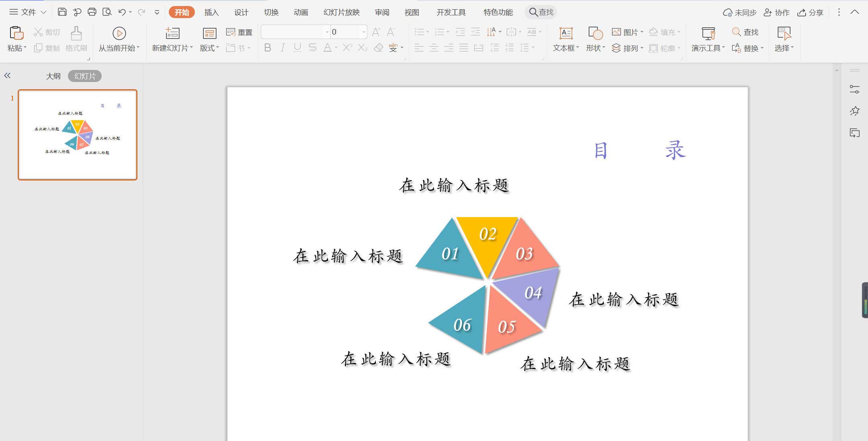Select slide 1 thumbnail

point(78,135)
